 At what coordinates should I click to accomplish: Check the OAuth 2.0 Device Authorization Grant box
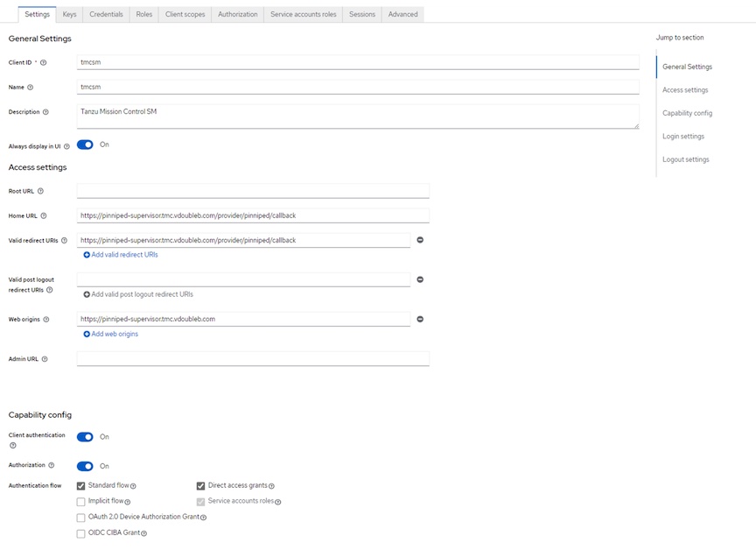[x=81, y=518]
